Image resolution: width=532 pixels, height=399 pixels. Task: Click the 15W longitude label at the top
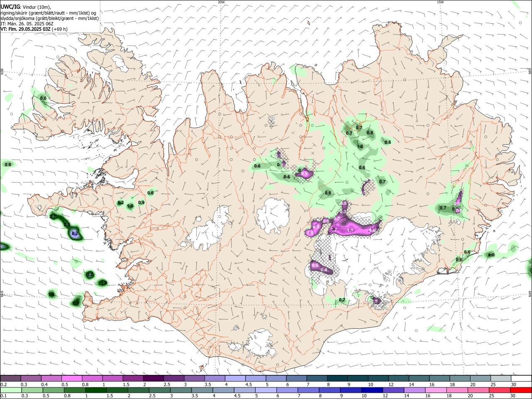440,2
